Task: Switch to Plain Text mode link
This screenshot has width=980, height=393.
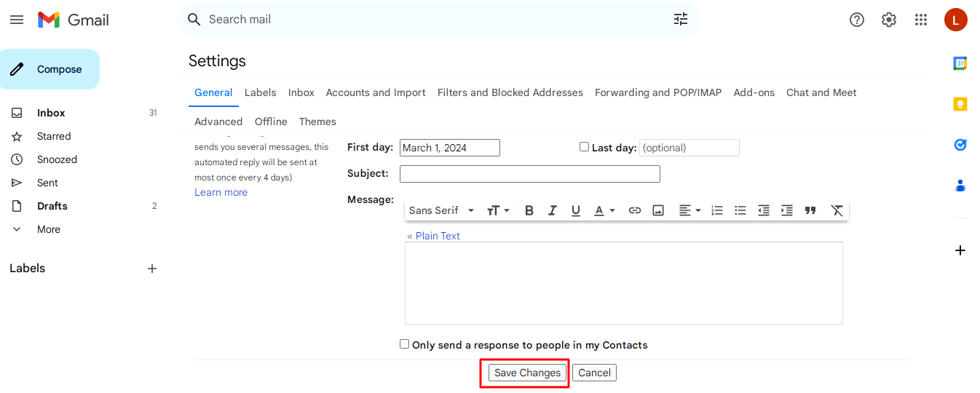Action: 433,236
